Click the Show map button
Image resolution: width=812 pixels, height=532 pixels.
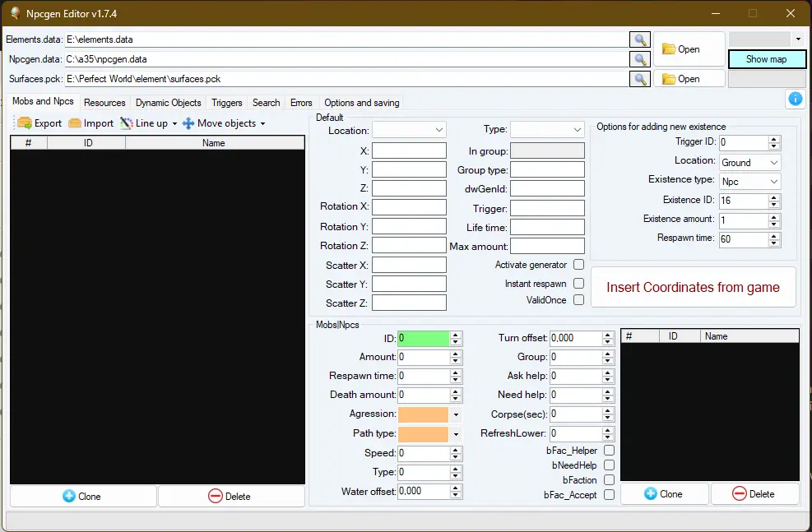[x=767, y=59]
